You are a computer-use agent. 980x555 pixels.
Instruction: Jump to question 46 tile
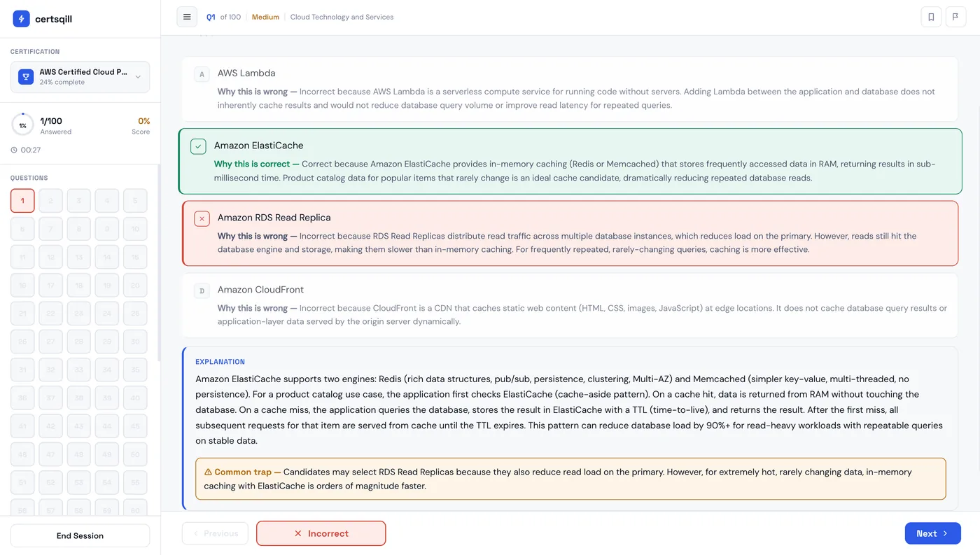click(22, 454)
